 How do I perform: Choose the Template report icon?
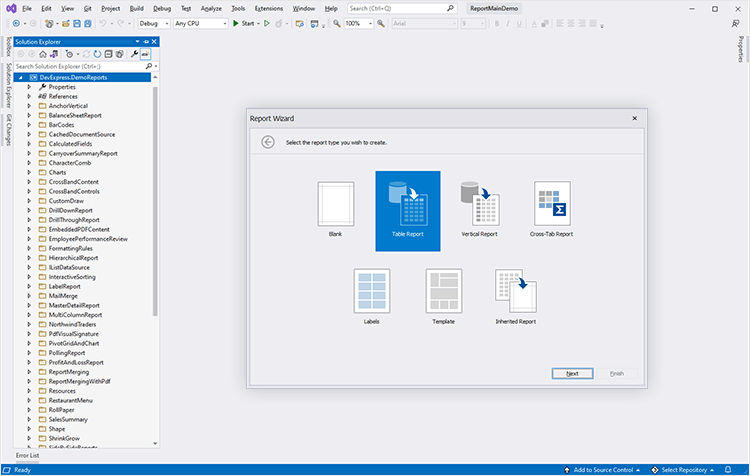point(443,291)
